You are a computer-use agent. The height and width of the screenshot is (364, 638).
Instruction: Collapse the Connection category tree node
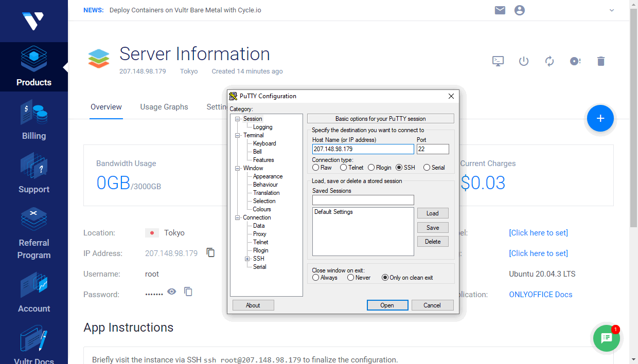[x=238, y=217]
